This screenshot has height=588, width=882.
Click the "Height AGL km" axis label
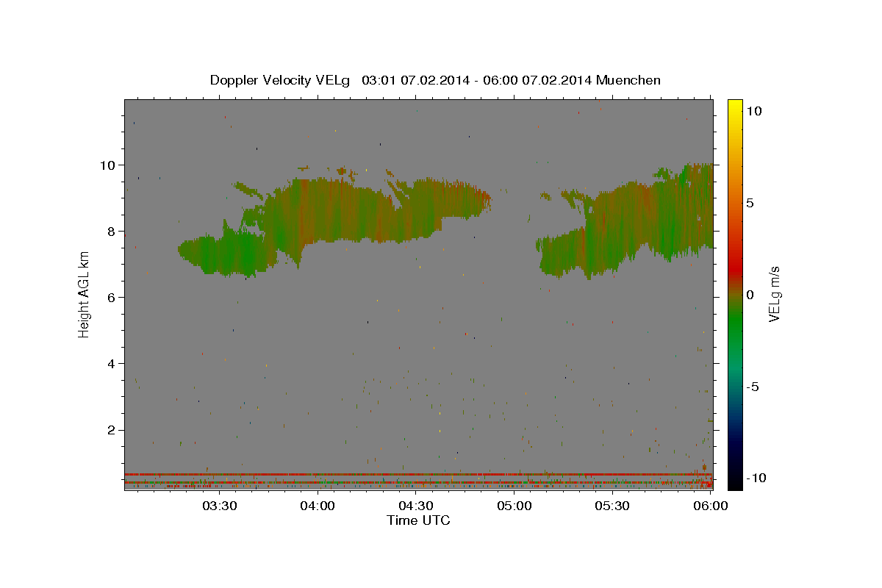click(x=85, y=294)
